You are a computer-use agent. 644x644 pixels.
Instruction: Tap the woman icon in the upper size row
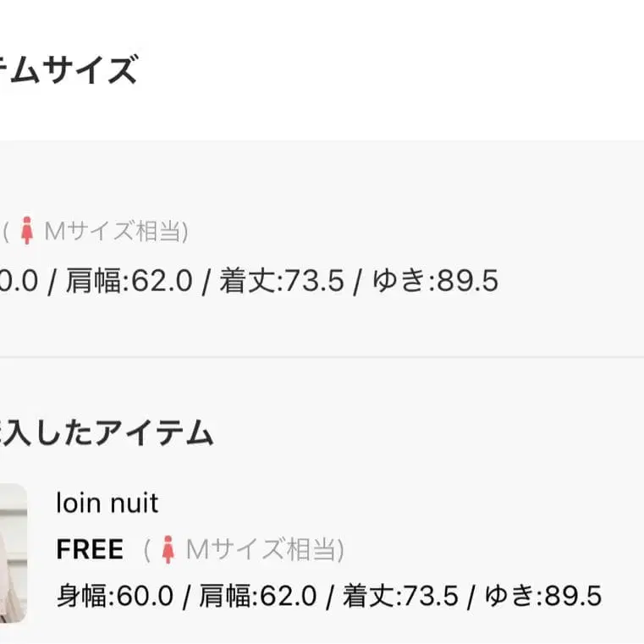pyautogui.click(x=27, y=231)
